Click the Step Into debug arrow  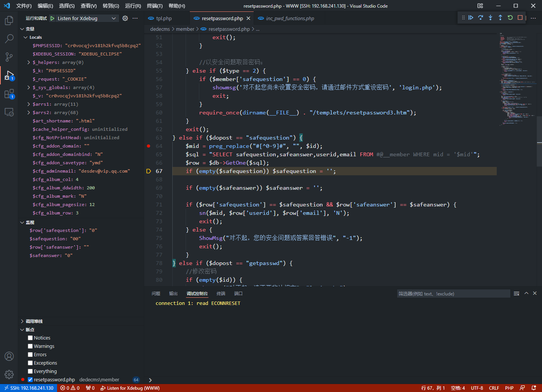(x=491, y=17)
